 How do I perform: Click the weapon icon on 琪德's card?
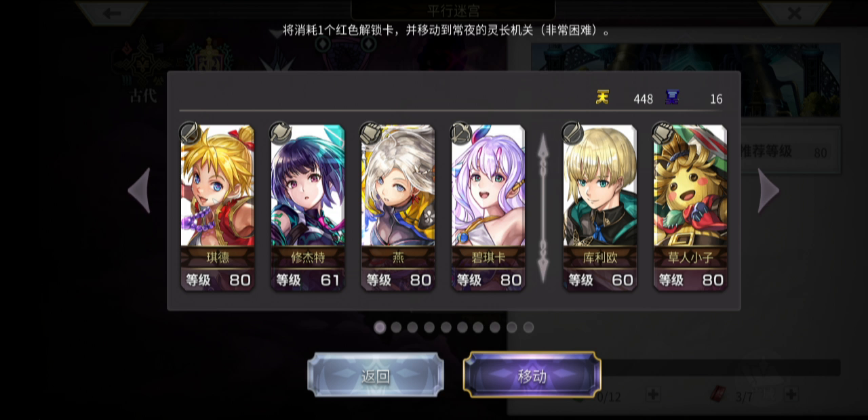pos(190,133)
